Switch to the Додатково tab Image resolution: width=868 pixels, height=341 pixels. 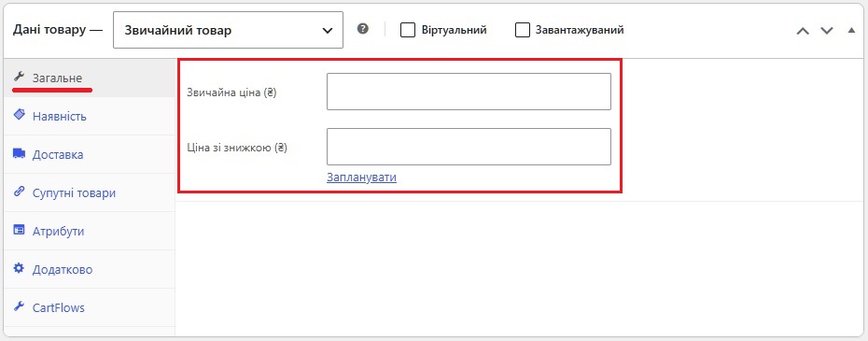89,269
